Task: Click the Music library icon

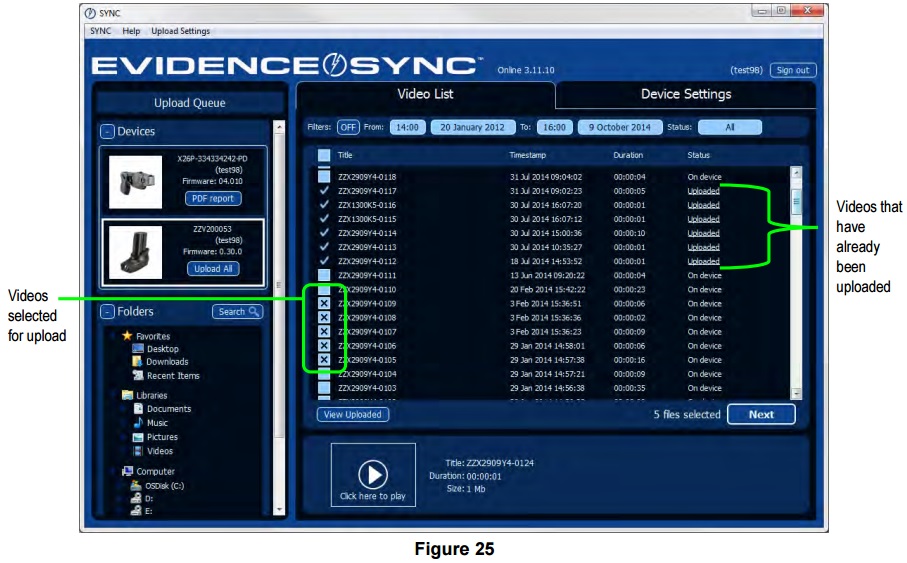Action: coord(138,423)
